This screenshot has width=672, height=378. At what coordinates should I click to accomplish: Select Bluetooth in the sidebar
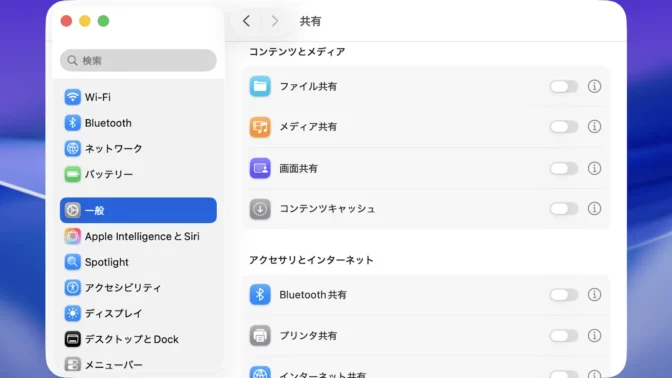[138, 123]
